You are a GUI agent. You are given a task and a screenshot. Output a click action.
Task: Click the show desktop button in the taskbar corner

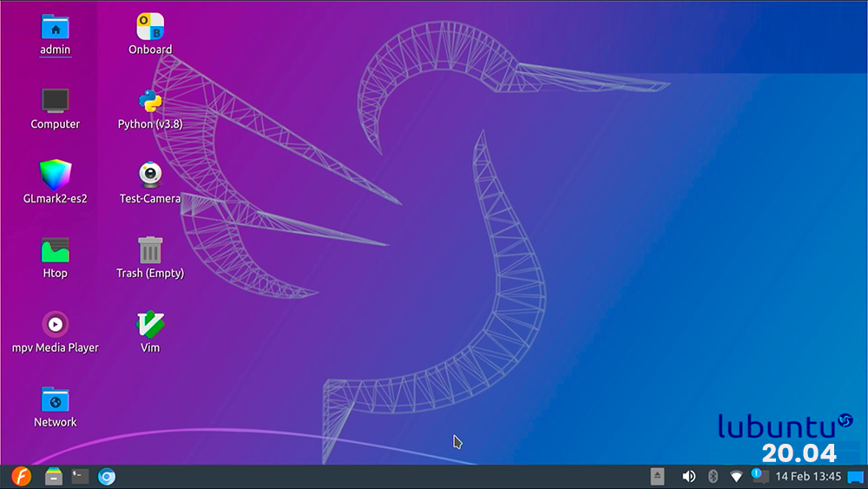click(856, 477)
